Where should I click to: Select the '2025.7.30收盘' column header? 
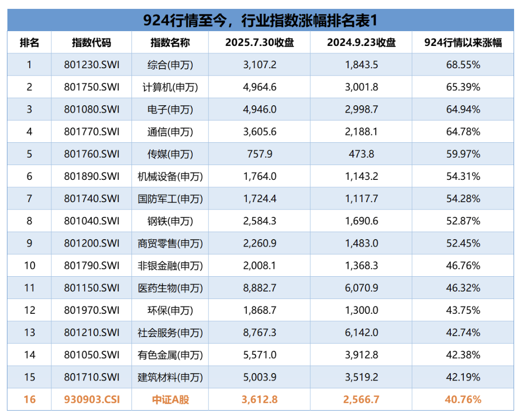260,42
